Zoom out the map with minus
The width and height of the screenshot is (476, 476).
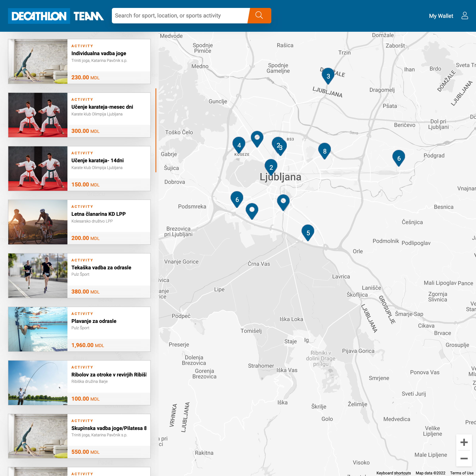pyautogui.click(x=464, y=458)
